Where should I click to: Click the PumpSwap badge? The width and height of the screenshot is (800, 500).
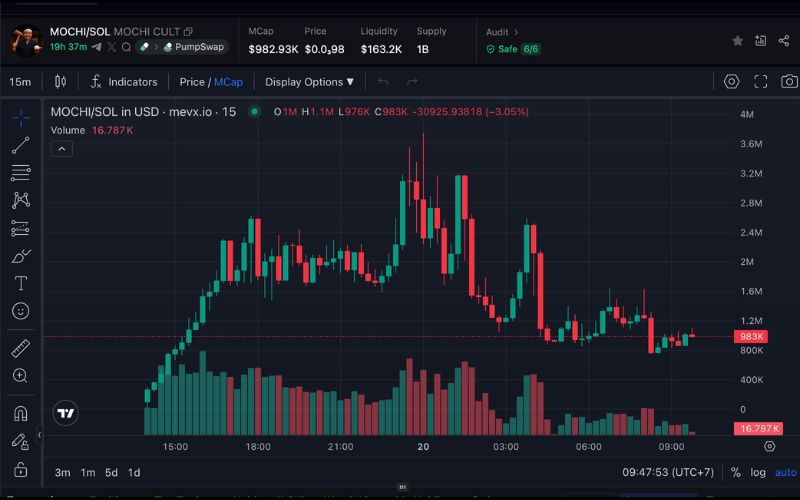[x=194, y=47]
